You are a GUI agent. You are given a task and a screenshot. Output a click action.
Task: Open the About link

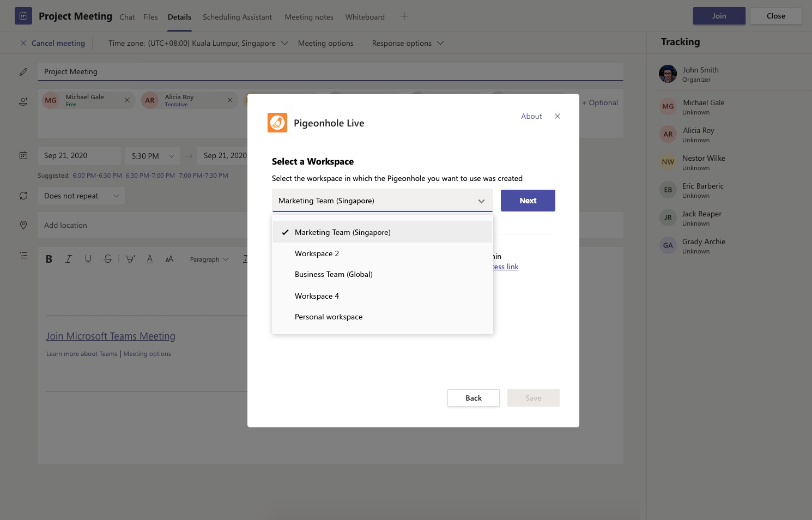[531, 116]
